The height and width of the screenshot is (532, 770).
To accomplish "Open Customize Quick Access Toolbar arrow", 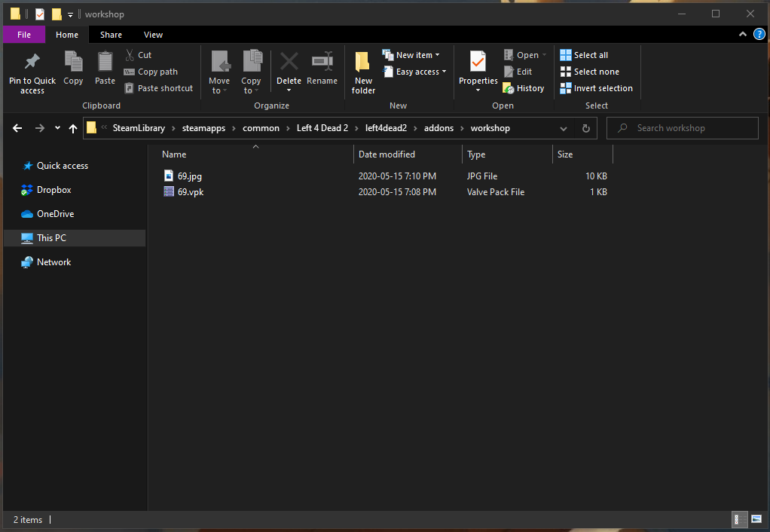I will point(70,15).
